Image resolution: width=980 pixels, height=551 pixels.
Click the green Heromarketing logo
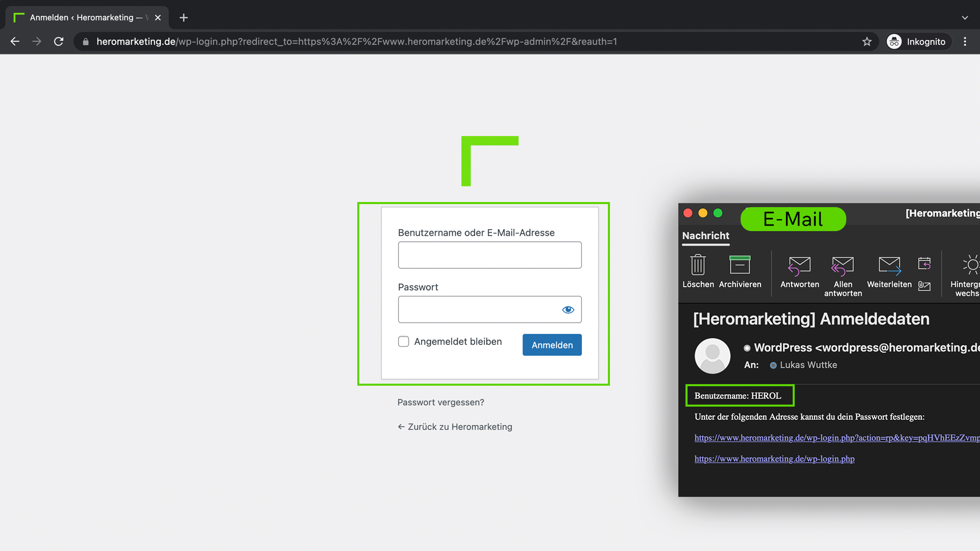[x=489, y=161]
